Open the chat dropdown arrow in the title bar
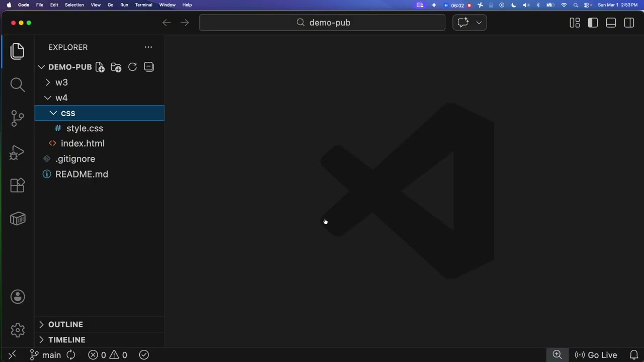This screenshot has height=362, width=644. tap(479, 23)
